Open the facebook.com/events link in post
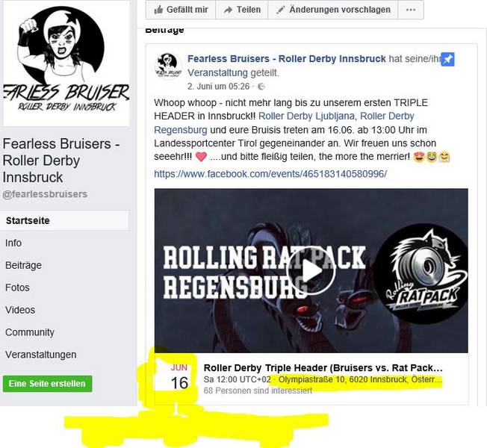The image size is (487, 448). [270, 173]
